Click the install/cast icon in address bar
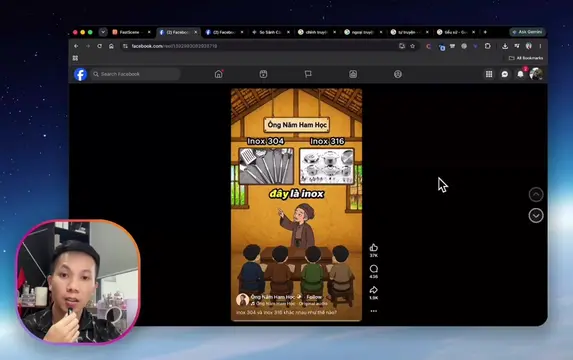The height and width of the screenshot is (360, 573). 402,46
